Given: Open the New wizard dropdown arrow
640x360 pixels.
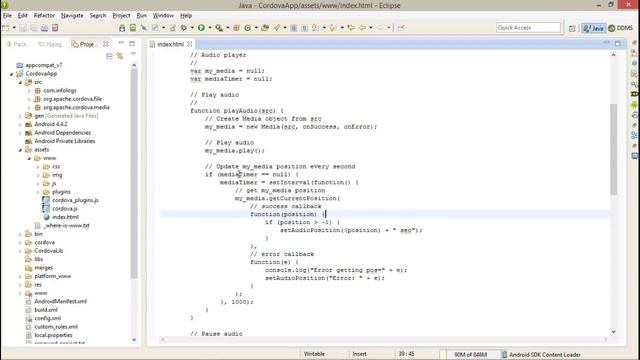Looking at the screenshot, I should tap(14, 28).
